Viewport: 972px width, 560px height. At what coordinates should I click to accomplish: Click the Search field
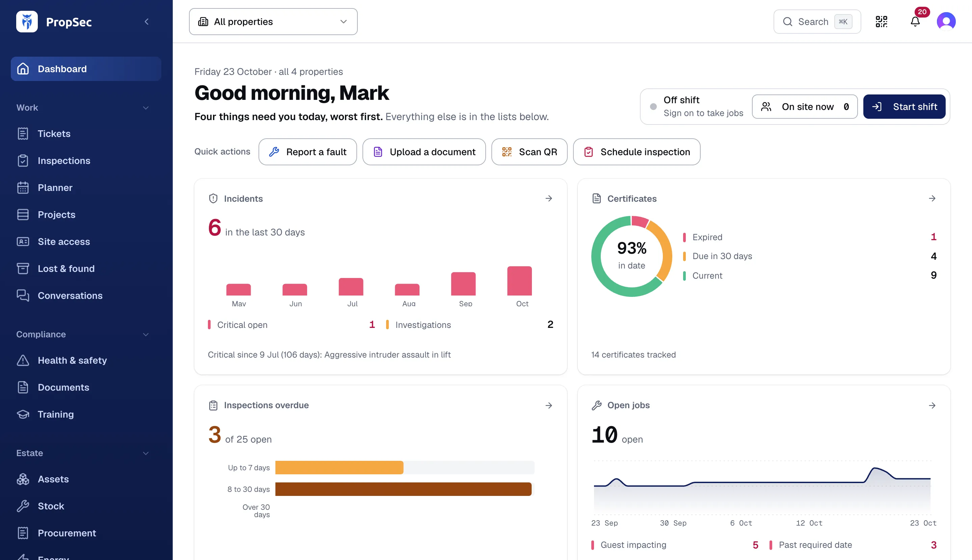pos(817,22)
